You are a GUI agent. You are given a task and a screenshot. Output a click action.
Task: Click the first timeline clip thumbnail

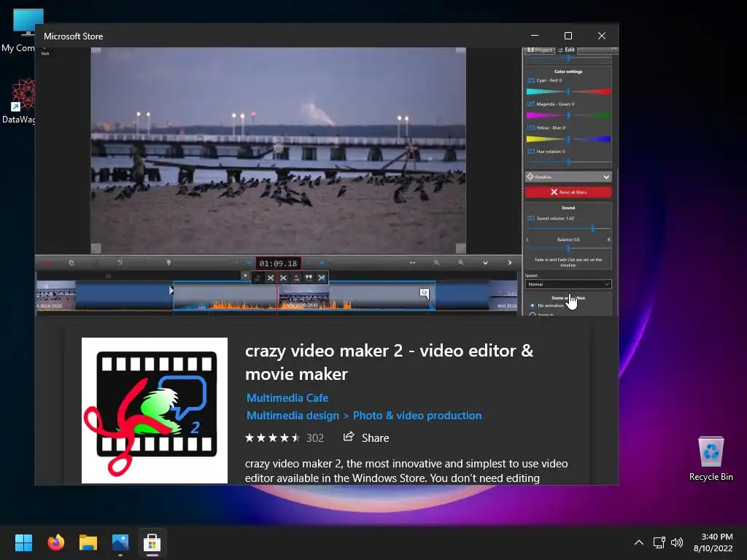[x=55, y=295]
